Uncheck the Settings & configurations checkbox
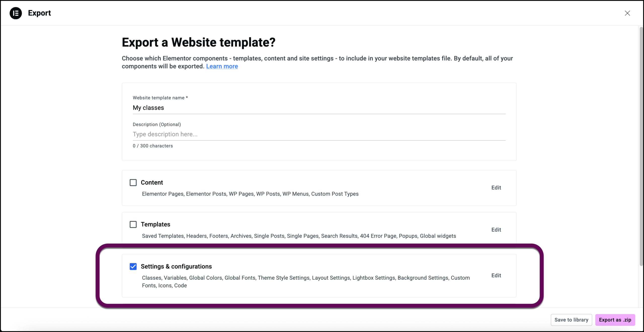Viewport: 644px width, 332px height. click(133, 266)
